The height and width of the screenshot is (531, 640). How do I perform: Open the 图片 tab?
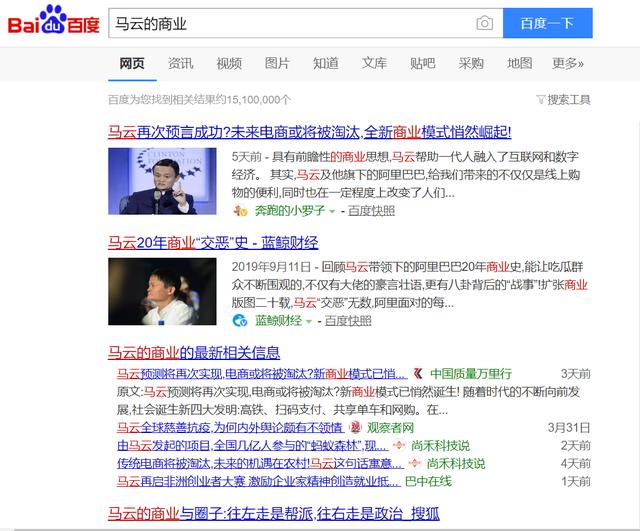[x=277, y=64]
